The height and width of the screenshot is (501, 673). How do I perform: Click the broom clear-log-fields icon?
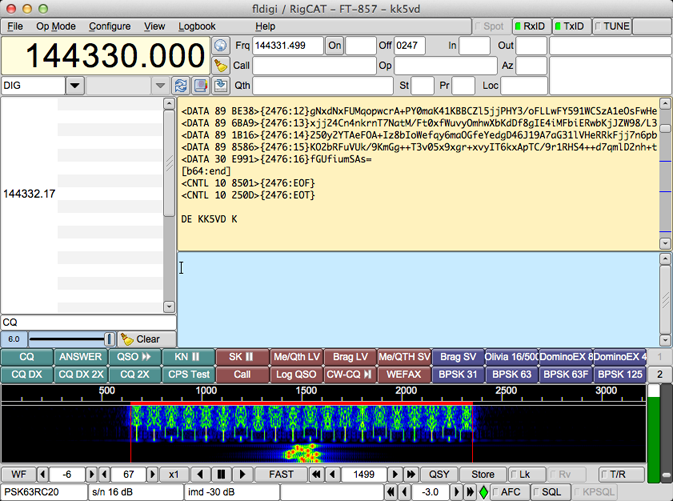[221, 65]
